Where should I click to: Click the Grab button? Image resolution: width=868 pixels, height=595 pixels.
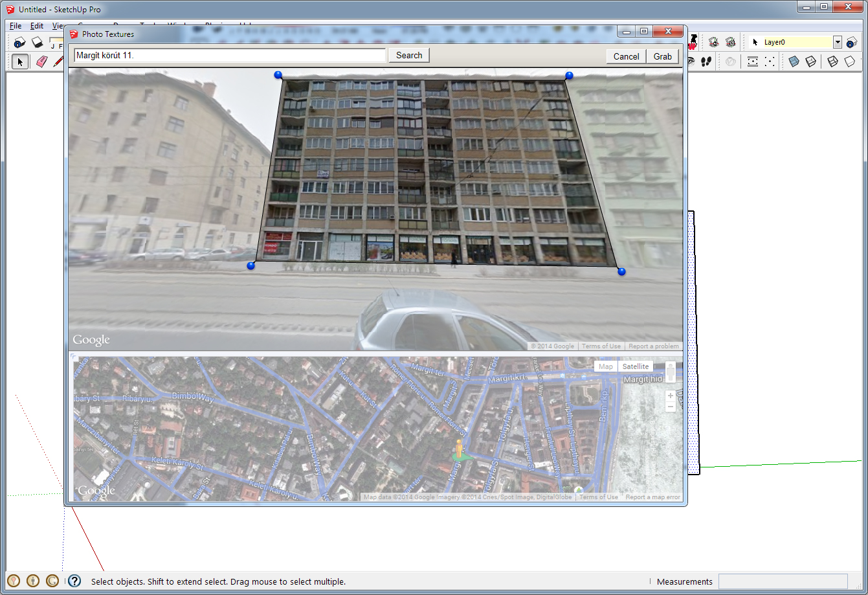662,56
